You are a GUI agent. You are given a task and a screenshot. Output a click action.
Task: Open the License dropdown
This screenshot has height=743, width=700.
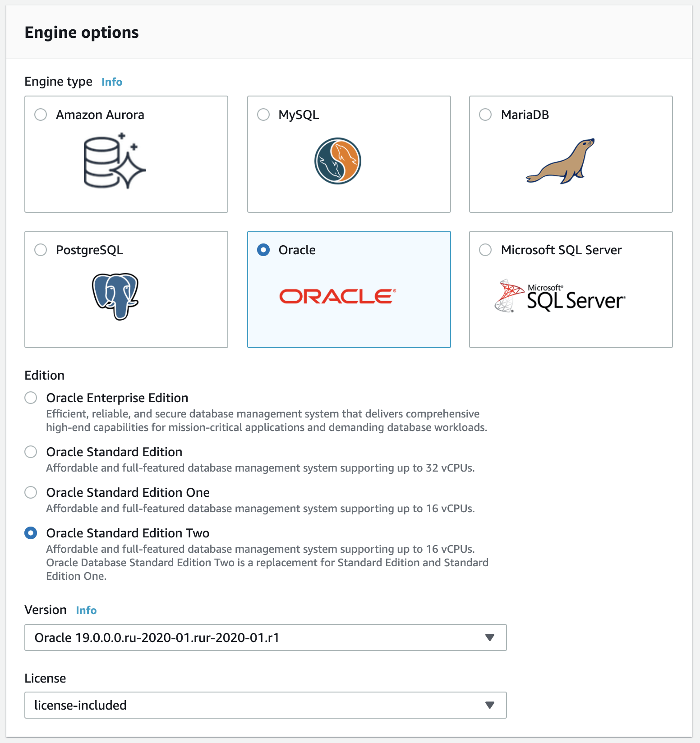(265, 705)
